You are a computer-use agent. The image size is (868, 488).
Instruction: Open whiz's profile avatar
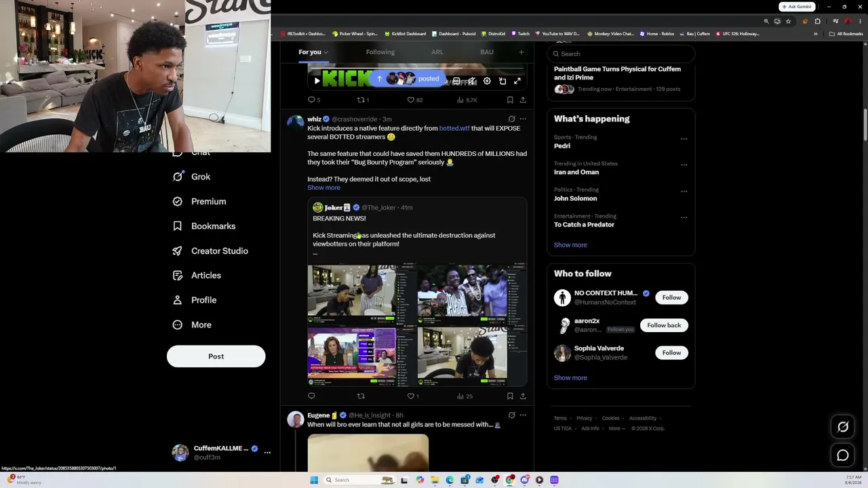tap(296, 122)
